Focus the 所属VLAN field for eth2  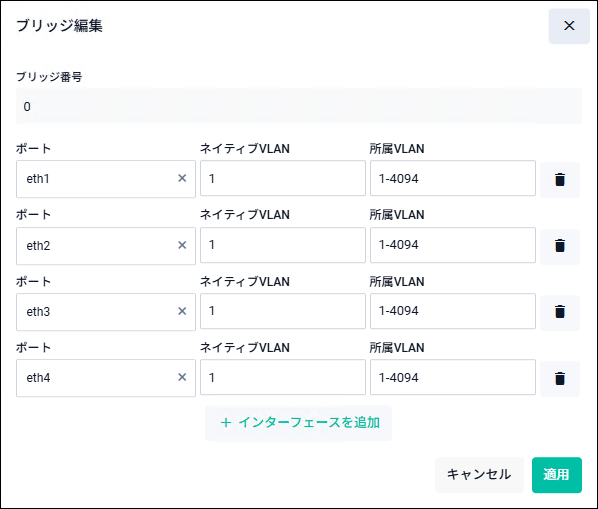tap(453, 245)
